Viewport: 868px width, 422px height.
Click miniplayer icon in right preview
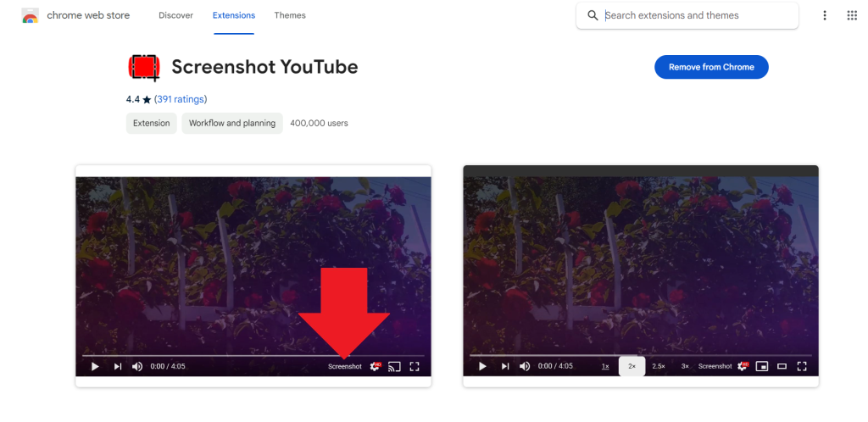[762, 366]
